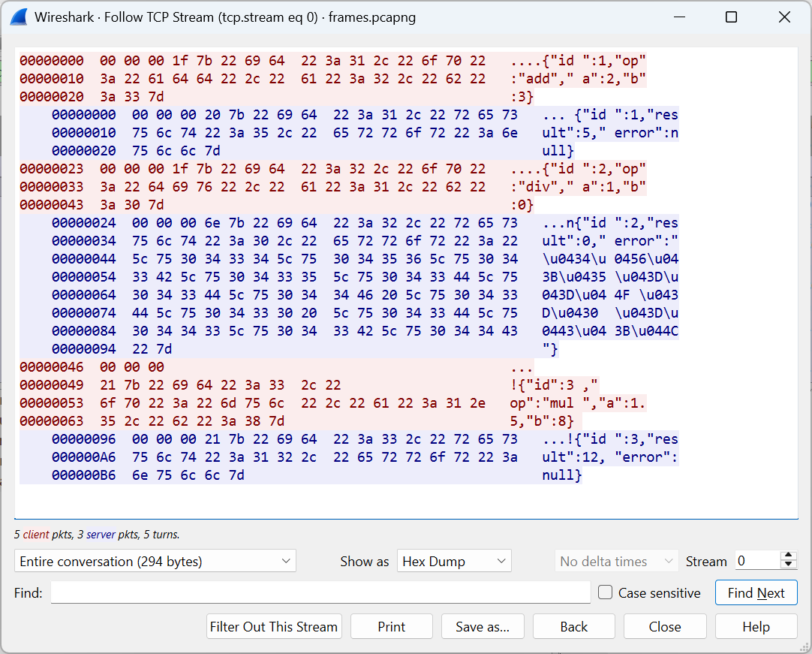Enable the Case sensitive checkbox
812x654 pixels.
605,592
